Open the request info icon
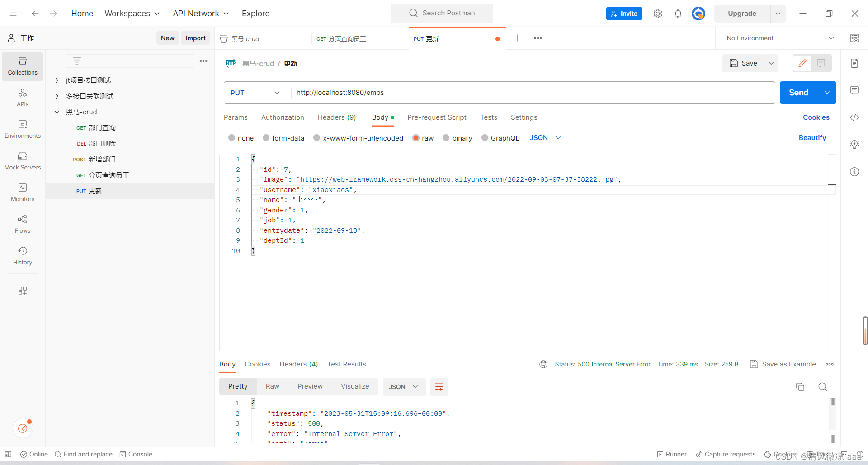This screenshot has width=868, height=465. point(854,172)
